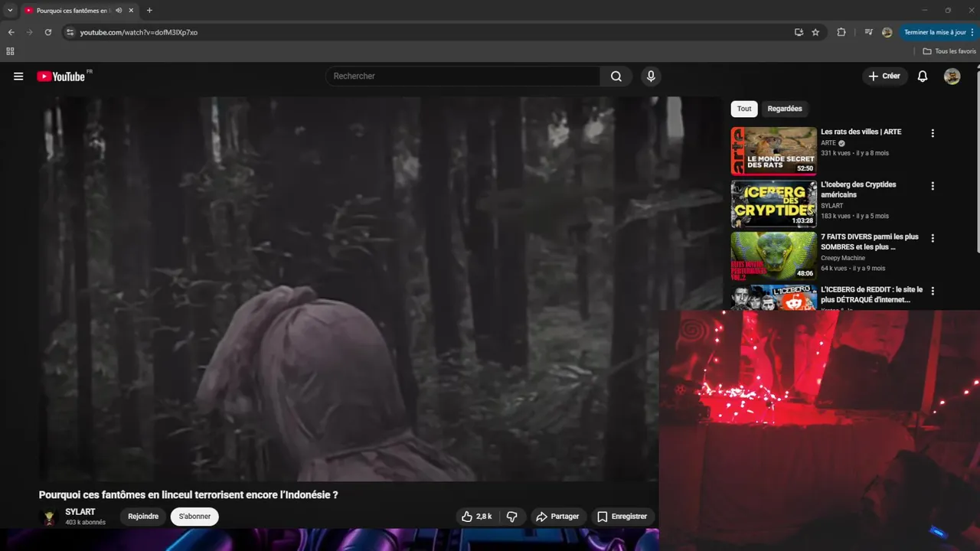Select the Regardées filter chip

tap(785, 109)
